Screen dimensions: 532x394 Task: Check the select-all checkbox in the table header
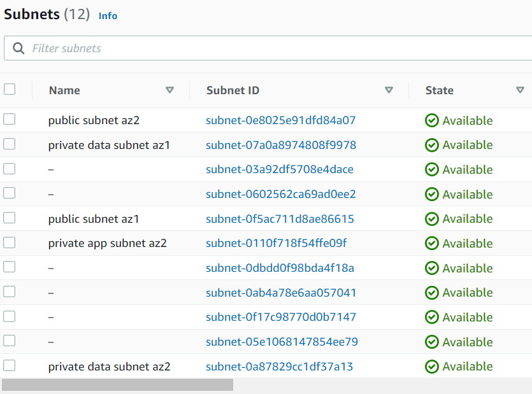click(9, 89)
